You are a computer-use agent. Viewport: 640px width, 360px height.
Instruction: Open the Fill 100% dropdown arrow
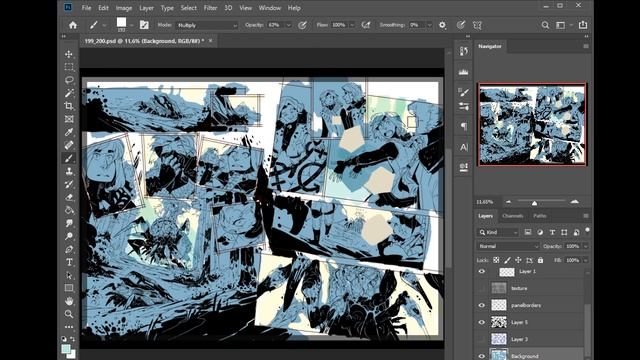[585, 260]
